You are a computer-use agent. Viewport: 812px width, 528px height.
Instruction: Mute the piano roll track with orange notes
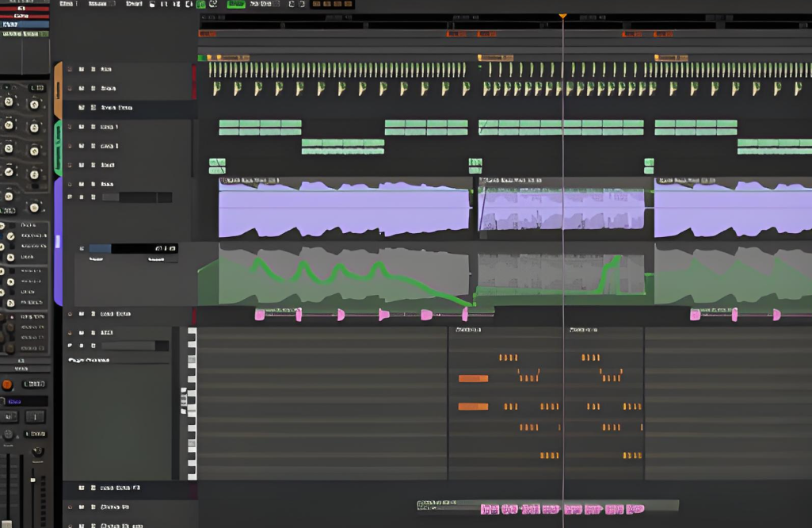pyautogui.click(x=82, y=332)
